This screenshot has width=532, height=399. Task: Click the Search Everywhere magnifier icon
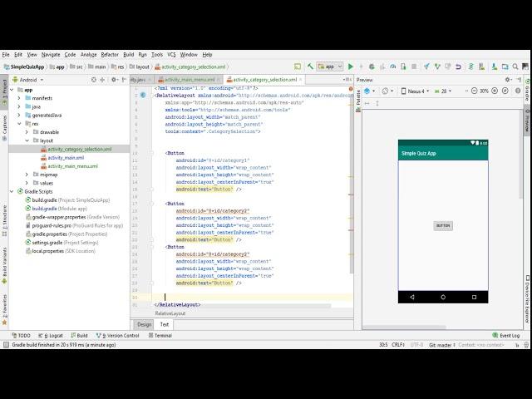tap(515, 66)
